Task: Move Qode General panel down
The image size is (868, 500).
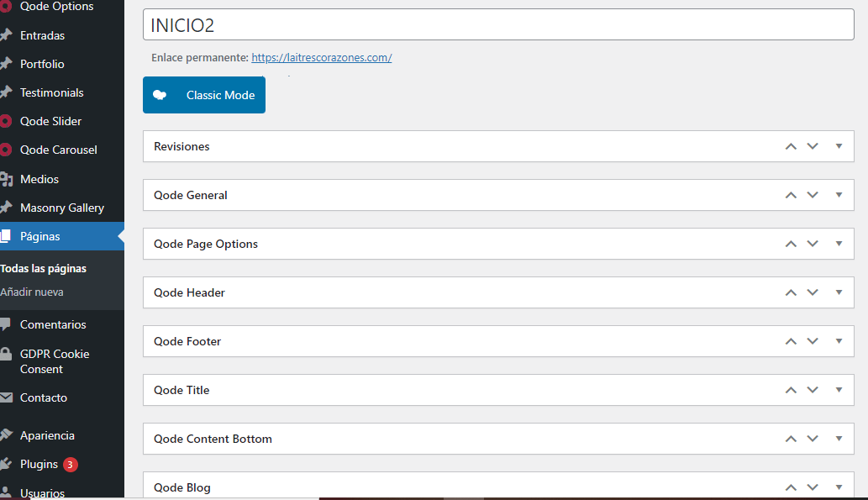Action: pyautogui.click(x=813, y=196)
